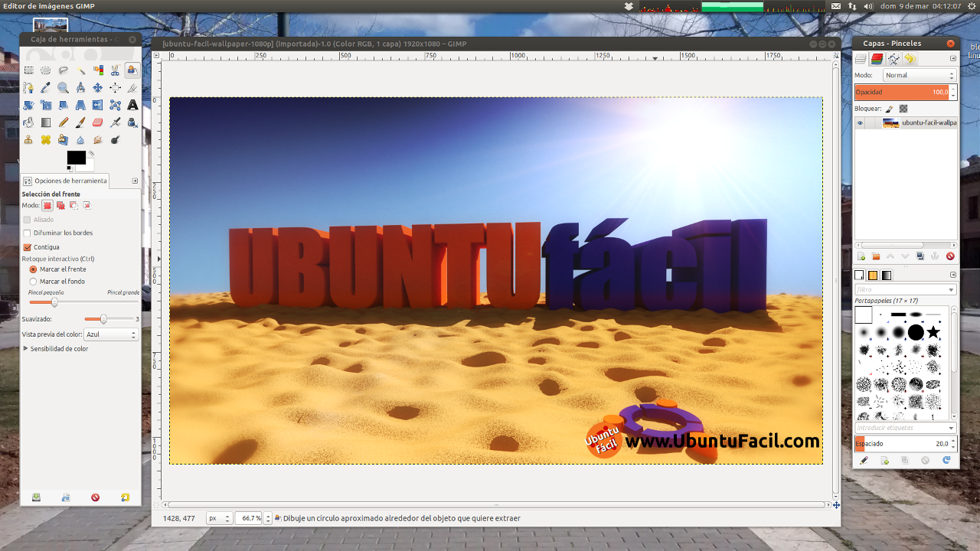
Task: Select the Scissors Select tool
Action: 115,70
